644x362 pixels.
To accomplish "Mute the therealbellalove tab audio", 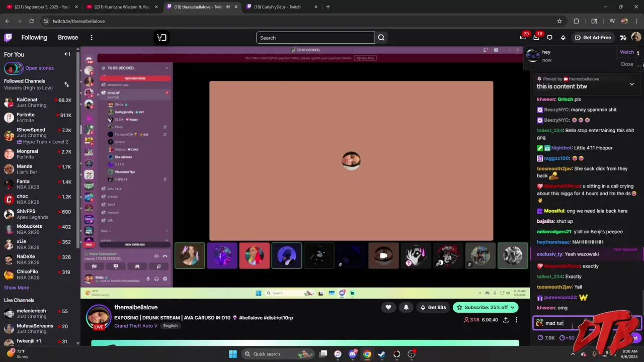I will (228, 7).
